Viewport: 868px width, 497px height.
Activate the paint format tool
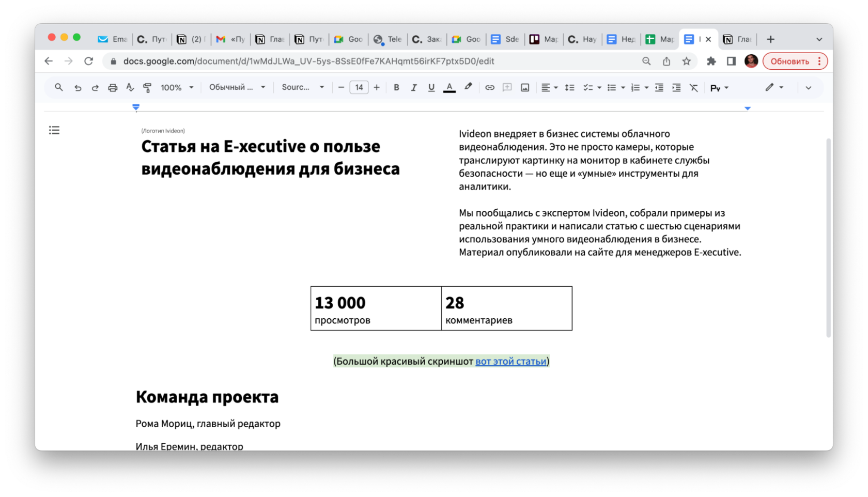pyautogui.click(x=147, y=88)
